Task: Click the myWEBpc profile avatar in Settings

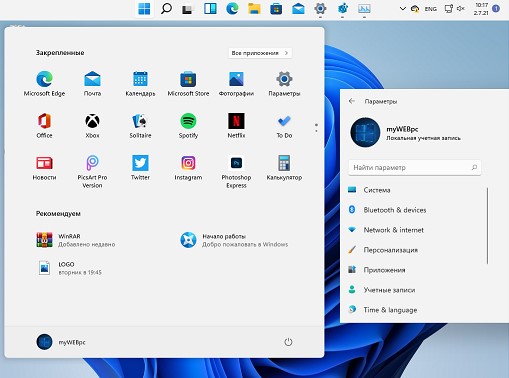Action: (x=365, y=132)
